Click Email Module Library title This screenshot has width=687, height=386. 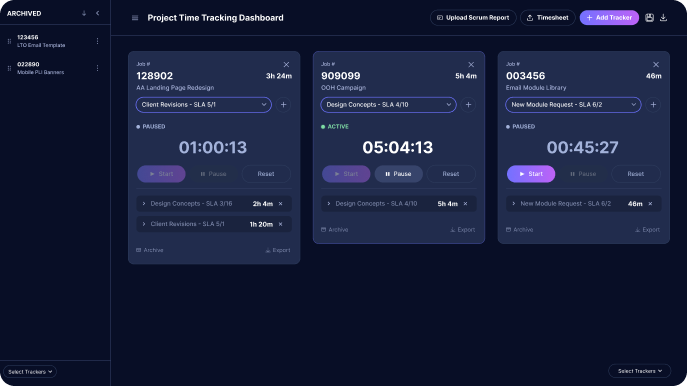tap(536, 88)
